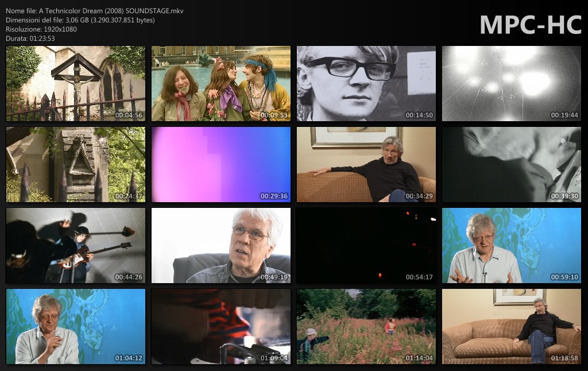This screenshot has height=371, width=588.
Task: Open black-and-white man with glasses thumbnail
Action: point(366,84)
